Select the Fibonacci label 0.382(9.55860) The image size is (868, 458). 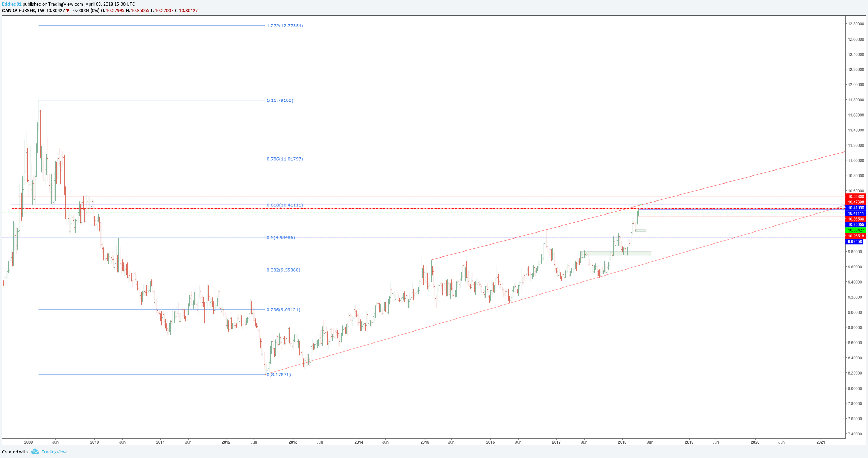(283, 270)
